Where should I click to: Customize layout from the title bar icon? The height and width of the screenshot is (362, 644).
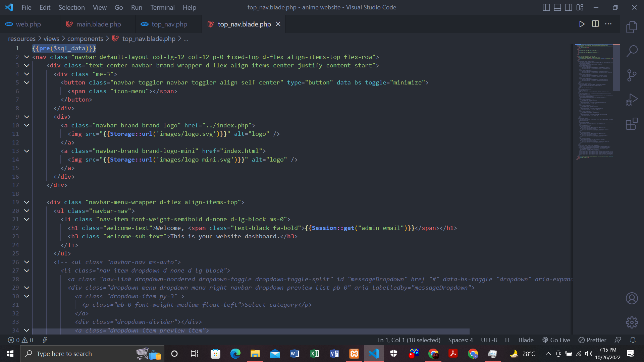click(580, 7)
